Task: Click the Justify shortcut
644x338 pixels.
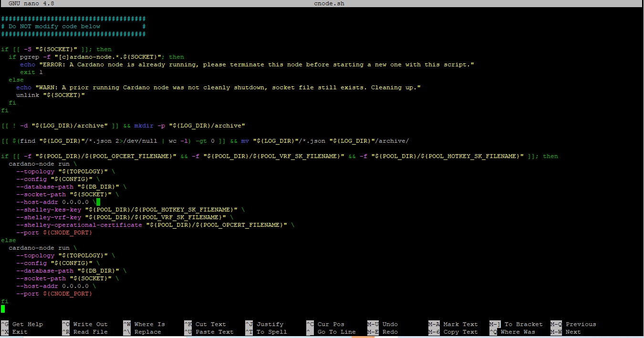Action: (x=264, y=324)
